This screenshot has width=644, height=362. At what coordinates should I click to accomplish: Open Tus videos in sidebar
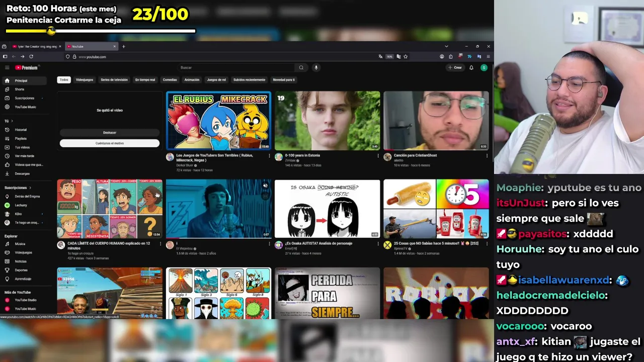(x=25, y=147)
